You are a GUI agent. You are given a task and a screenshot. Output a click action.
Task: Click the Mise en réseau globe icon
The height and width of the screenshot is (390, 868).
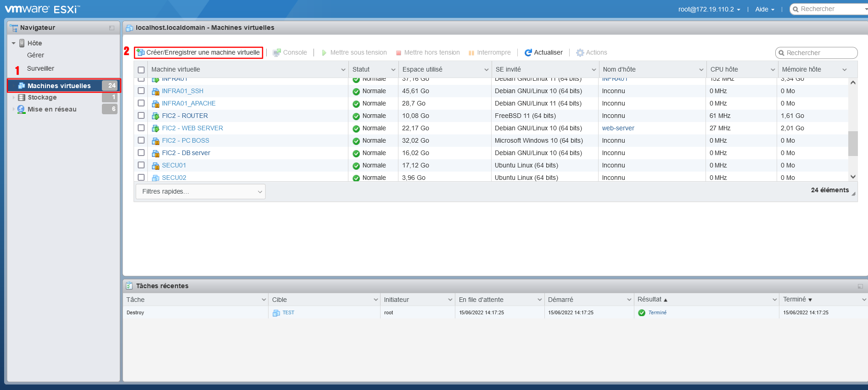tap(21, 109)
